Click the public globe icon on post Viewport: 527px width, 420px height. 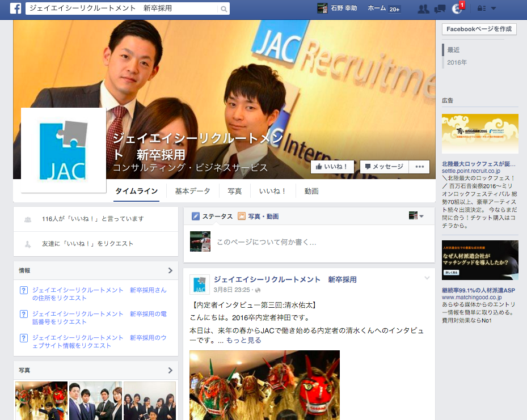tap(258, 290)
